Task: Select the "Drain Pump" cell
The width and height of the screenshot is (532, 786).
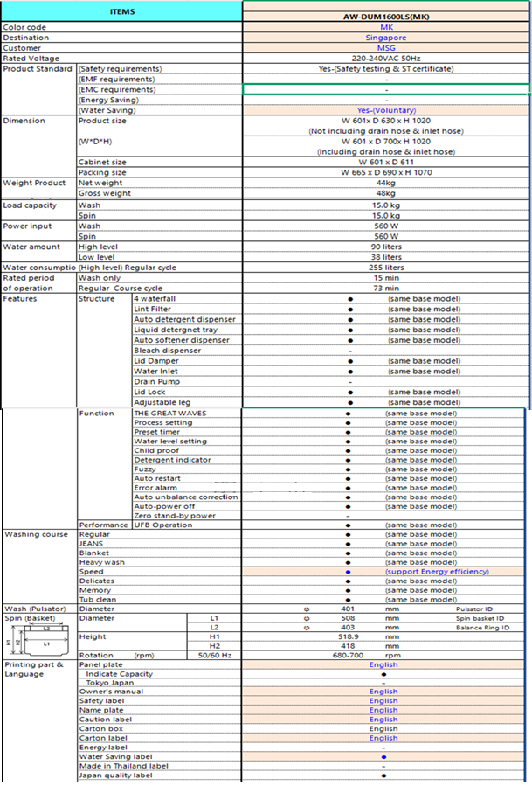Action: point(187,382)
